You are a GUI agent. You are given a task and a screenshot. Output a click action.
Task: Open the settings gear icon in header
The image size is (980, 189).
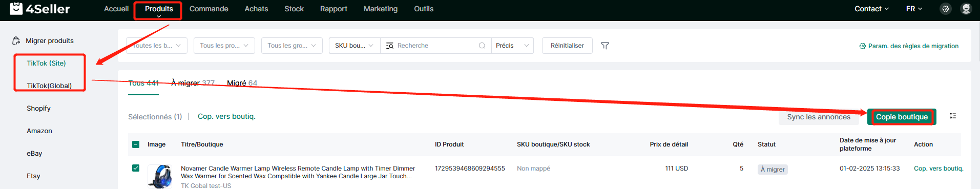coord(946,9)
